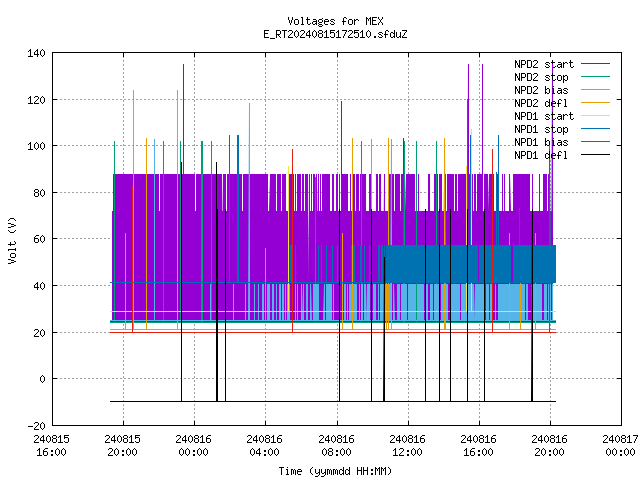The image size is (640, 480).
Task: Click the red NPD1 bias baseline at 20 V
Action: 333,332
